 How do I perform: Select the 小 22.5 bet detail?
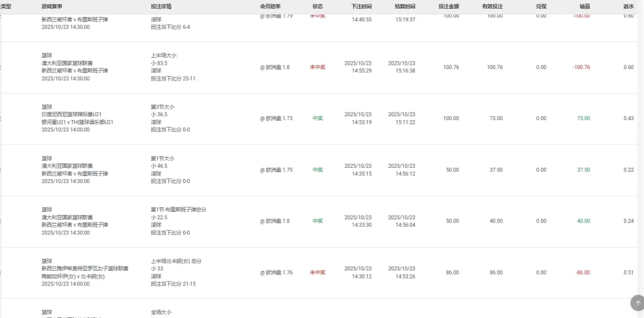click(159, 217)
